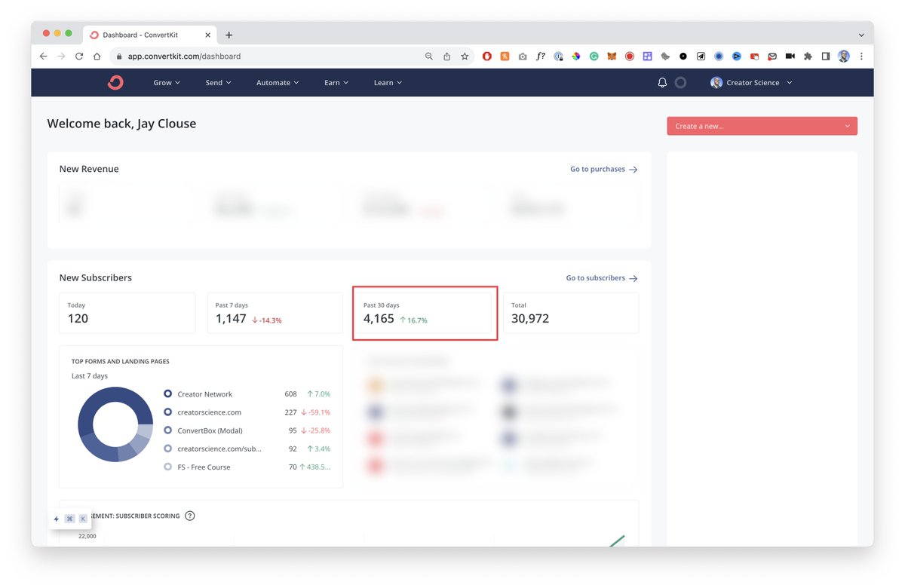Click the FS - Free Course legend dot
Screen dimensions: 905x588
click(x=168, y=467)
